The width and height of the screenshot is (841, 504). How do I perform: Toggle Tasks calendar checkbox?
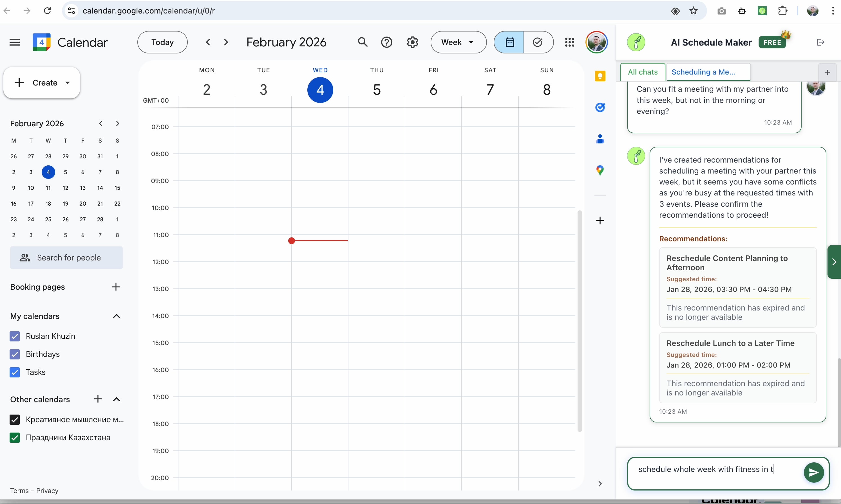pos(15,372)
